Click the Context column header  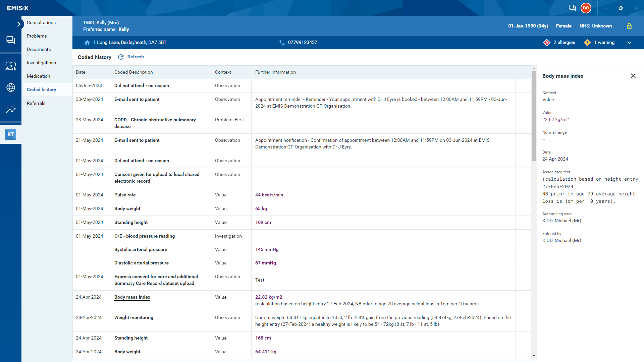tap(223, 72)
